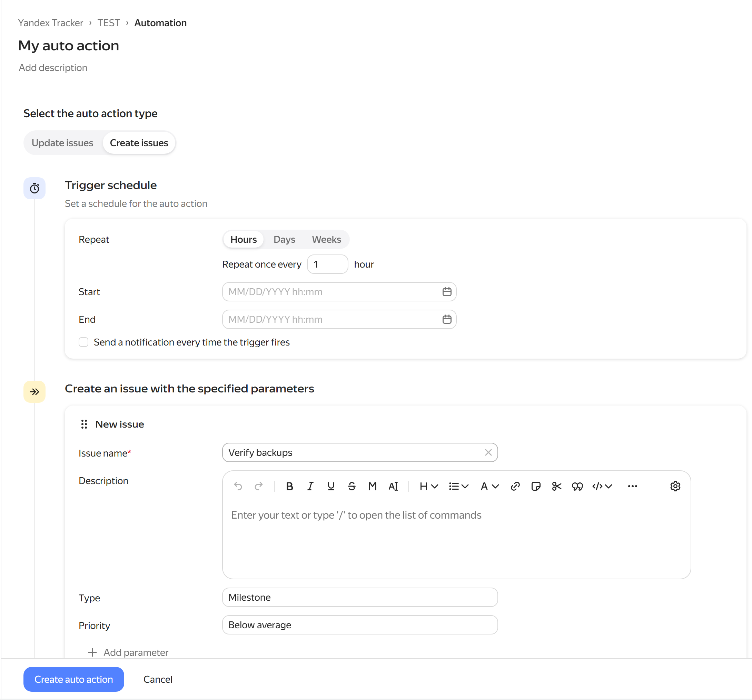
Task: Expand the list style dropdown
Action: [458, 486]
